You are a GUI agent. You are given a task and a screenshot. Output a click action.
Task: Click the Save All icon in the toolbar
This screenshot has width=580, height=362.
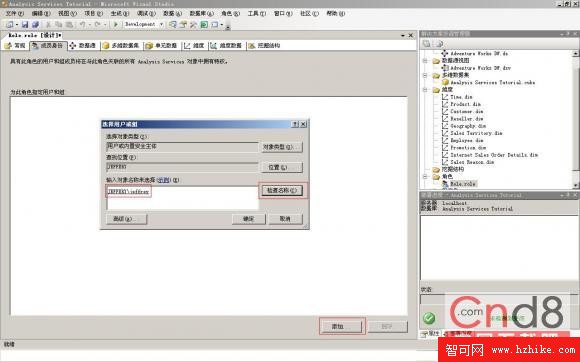36,24
